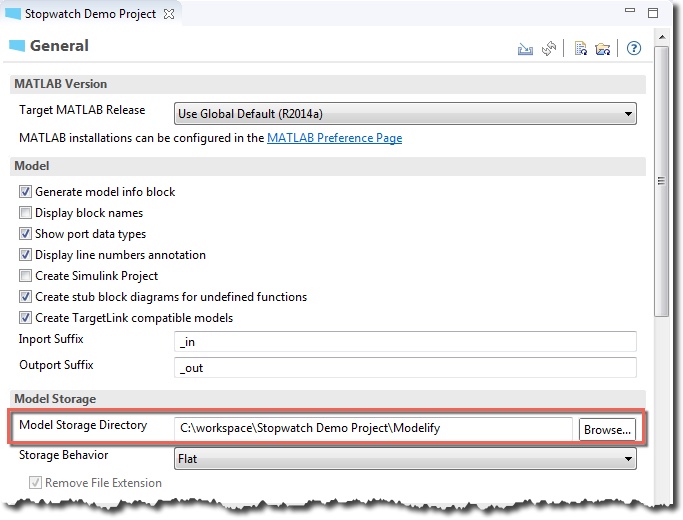
Task: Enable Display block names checkbox
Action: point(25,213)
